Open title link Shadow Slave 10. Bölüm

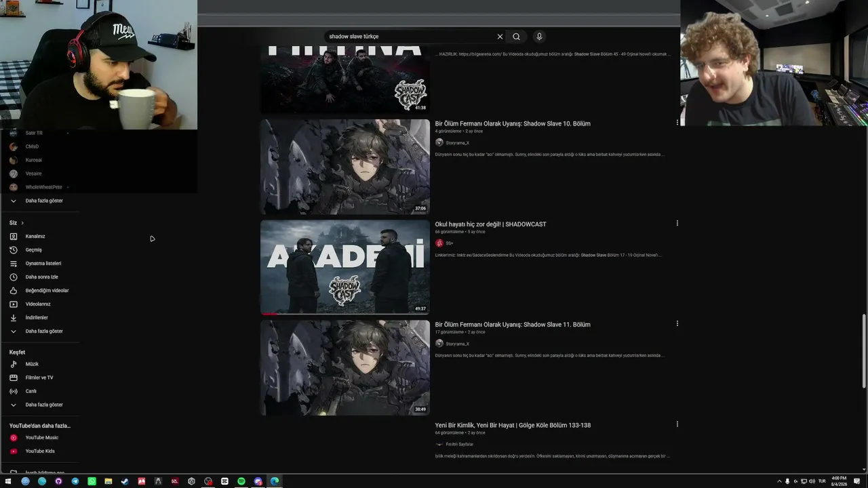click(513, 123)
